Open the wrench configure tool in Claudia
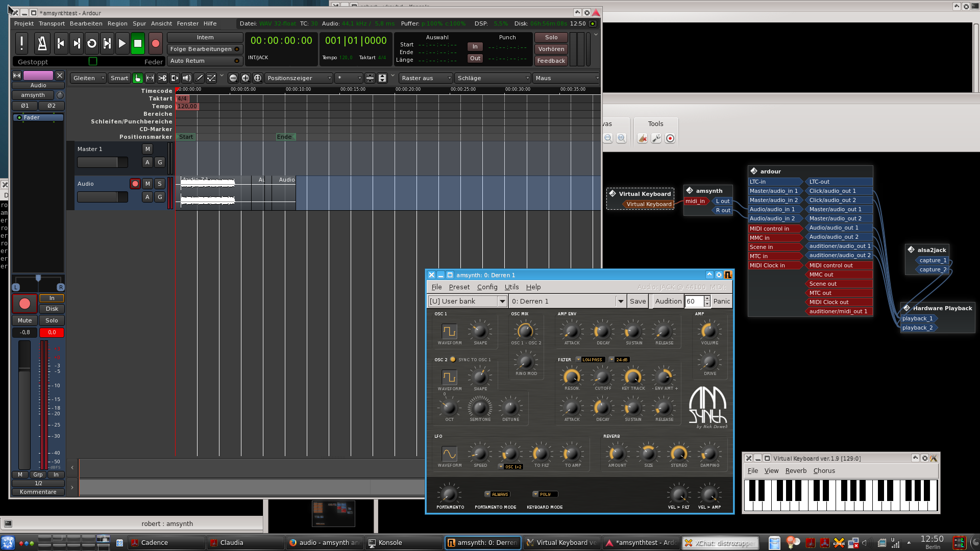Viewport: 980px width, 551px height. tap(656, 138)
